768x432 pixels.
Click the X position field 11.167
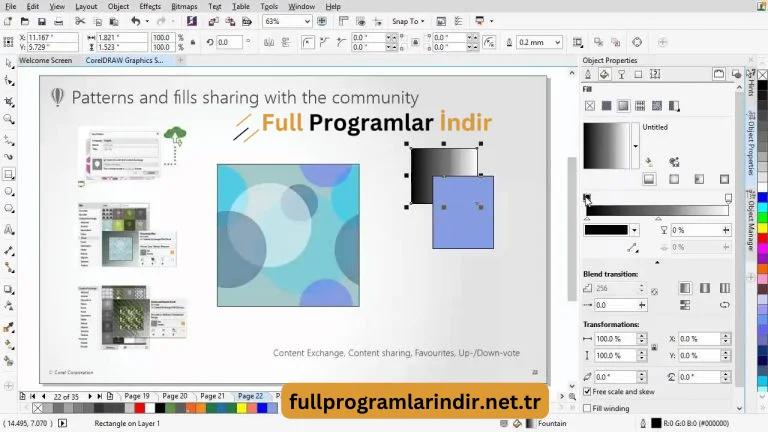52,37
